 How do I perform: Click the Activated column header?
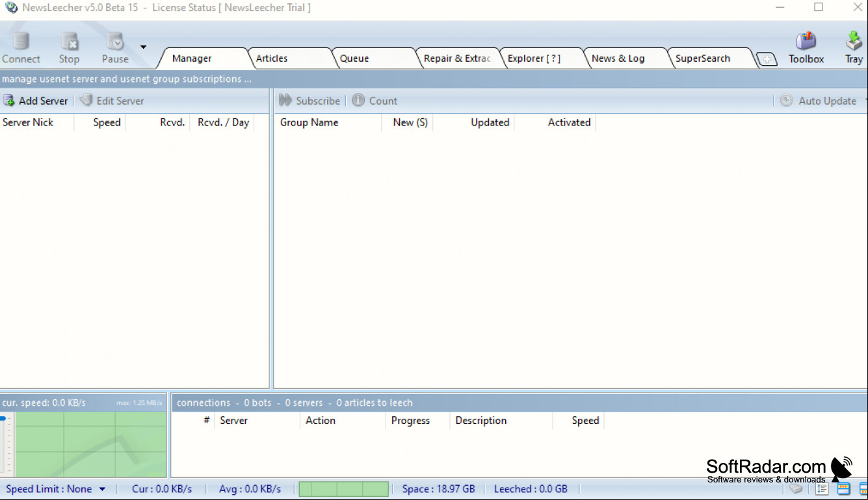click(x=555, y=122)
